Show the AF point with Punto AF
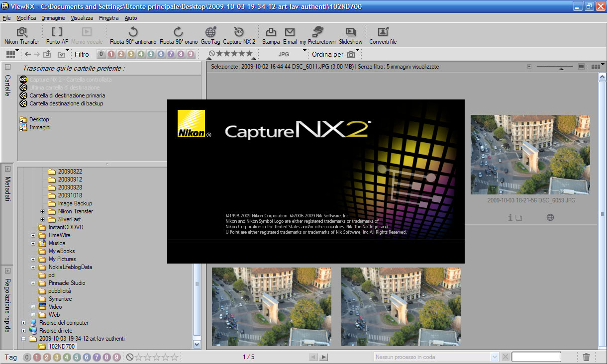This screenshot has width=607, height=364. click(x=57, y=36)
